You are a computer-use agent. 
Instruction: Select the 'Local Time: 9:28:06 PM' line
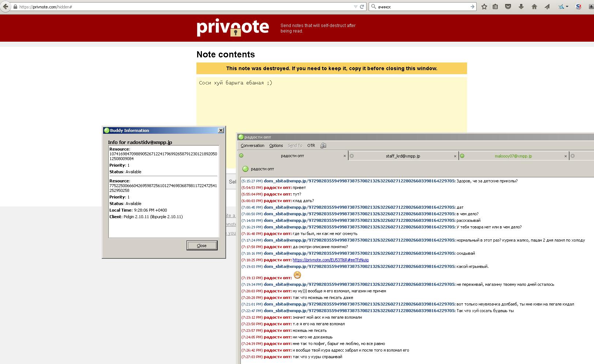click(138, 210)
